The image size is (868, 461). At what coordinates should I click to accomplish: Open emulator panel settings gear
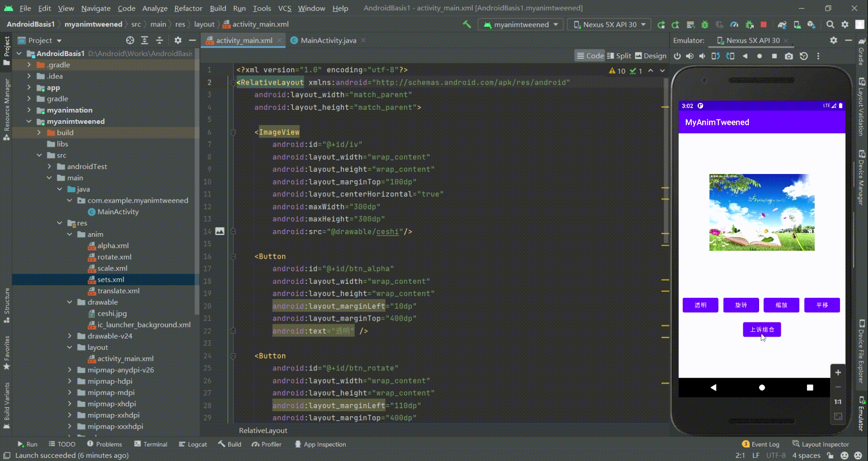click(x=833, y=40)
